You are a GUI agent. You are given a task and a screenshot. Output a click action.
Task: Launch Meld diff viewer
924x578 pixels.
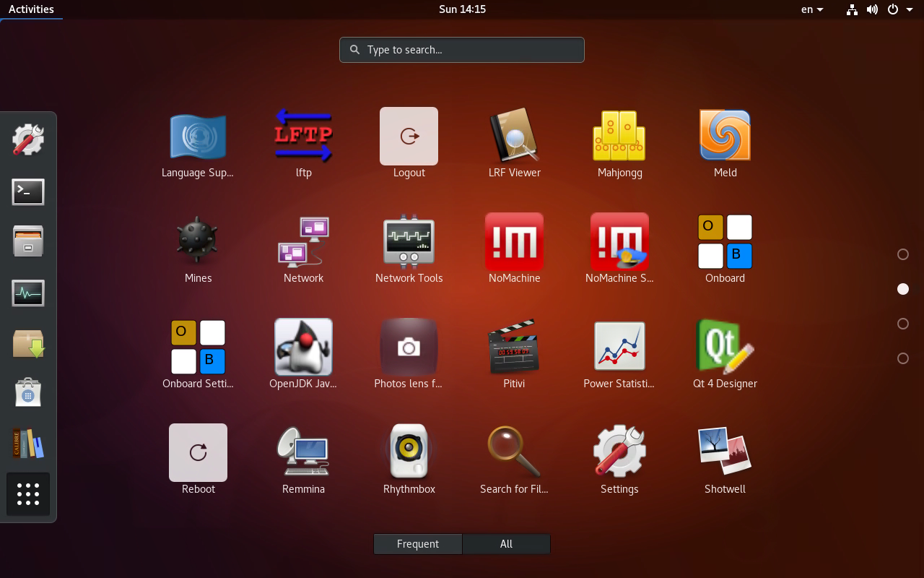[725, 136]
